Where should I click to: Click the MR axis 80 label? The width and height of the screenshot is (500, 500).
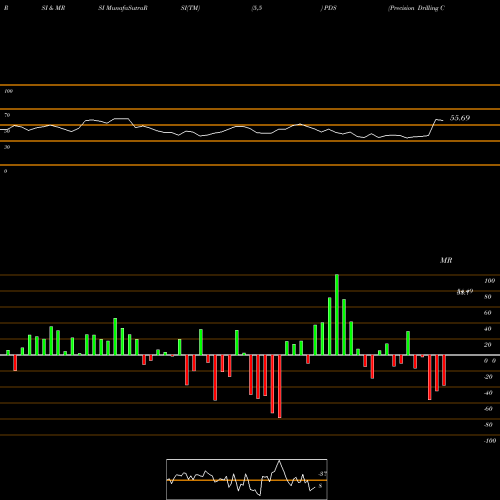tap(488, 297)
